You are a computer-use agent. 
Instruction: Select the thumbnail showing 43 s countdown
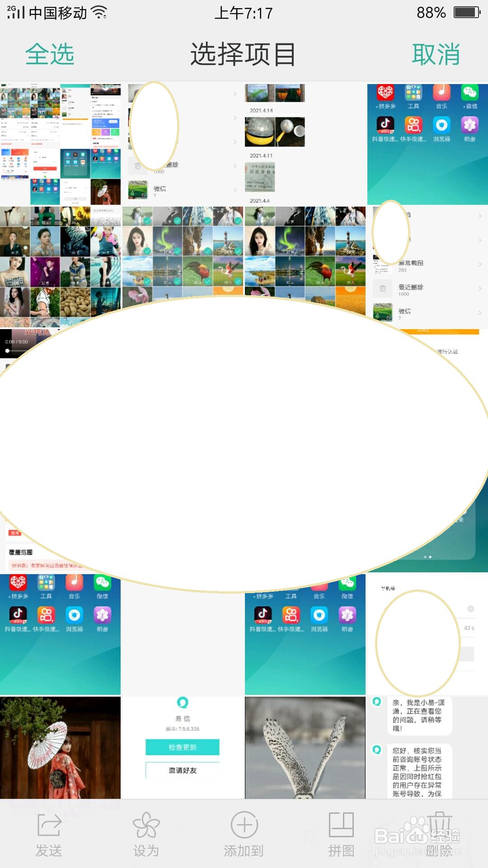point(427,634)
